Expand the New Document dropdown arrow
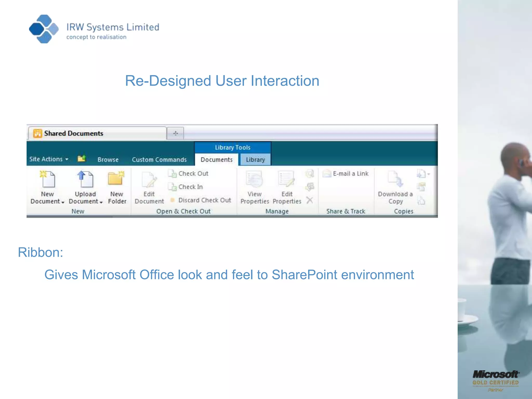This screenshot has height=399, width=532. 63,202
